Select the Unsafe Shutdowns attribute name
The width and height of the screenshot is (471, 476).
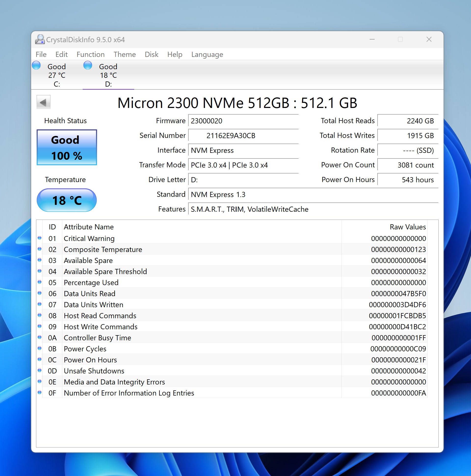pyautogui.click(x=94, y=371)
